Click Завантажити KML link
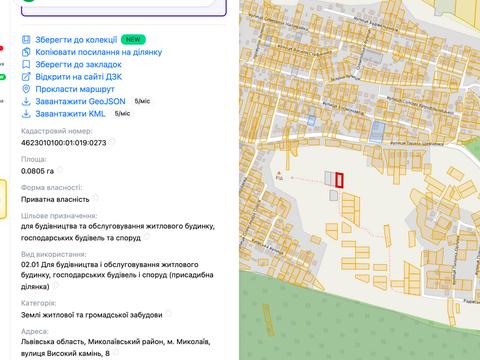The width and height of the screenshot is (480, 360). pyautogui.click(x=70, y=114)
